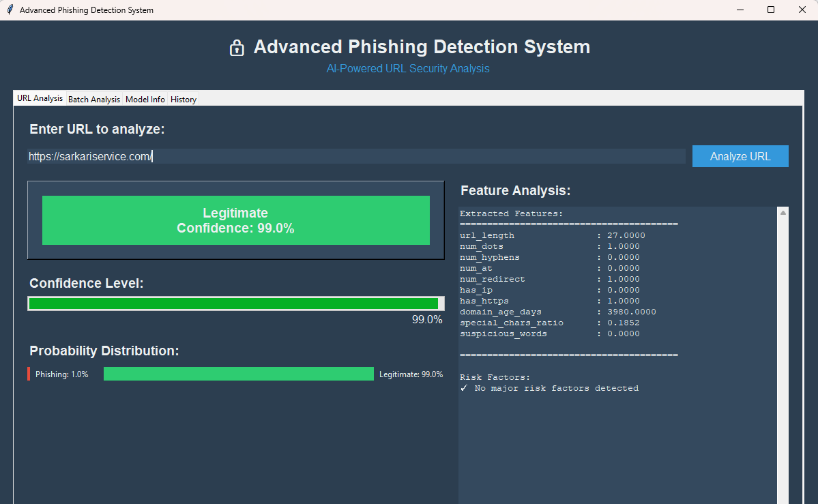Open the History tab
Image resolution: width=818 pixels, height=504 pixels.
[184, 100]
